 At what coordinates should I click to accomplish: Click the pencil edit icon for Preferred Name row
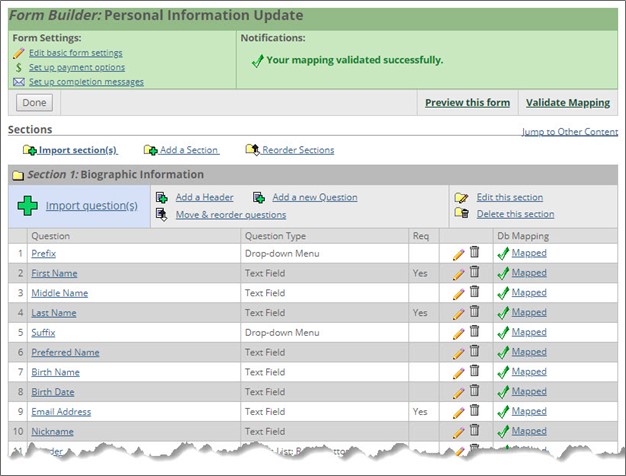(458, 353)
